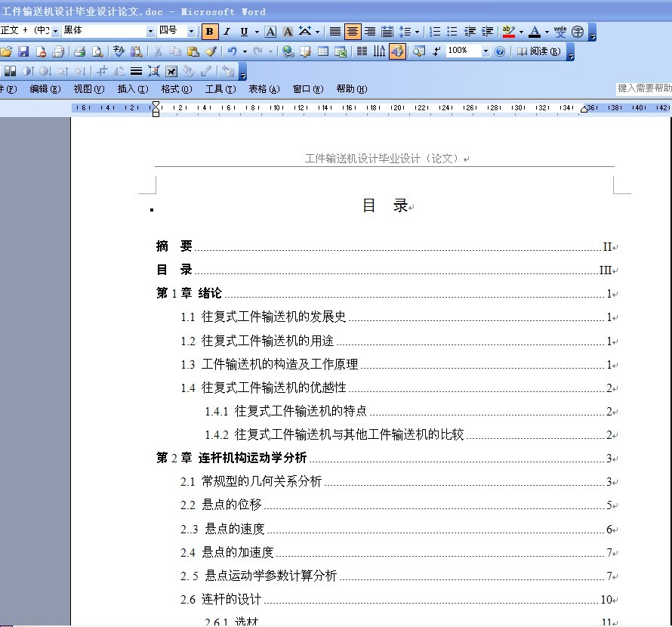The image size is (672, 627).
Task: Insert a hyperlink with globe icon
Action: (288, 51)
